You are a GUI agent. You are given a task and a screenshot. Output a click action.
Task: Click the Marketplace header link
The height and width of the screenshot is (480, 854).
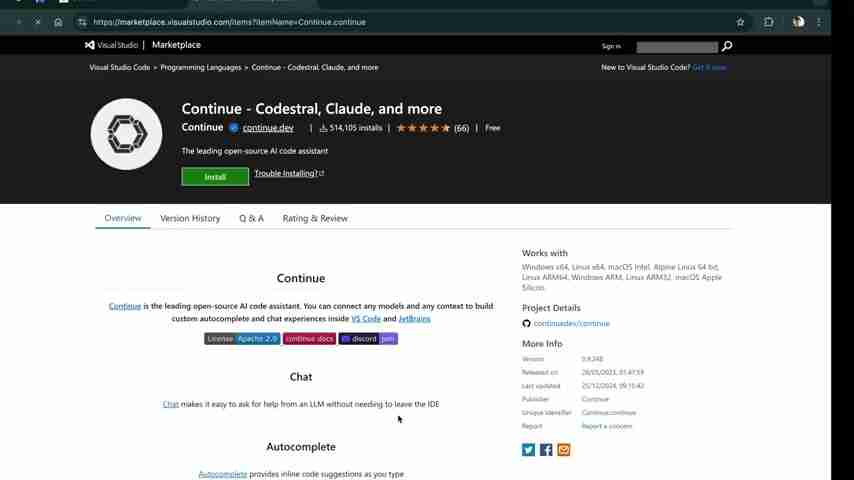(x=176, y=45)
